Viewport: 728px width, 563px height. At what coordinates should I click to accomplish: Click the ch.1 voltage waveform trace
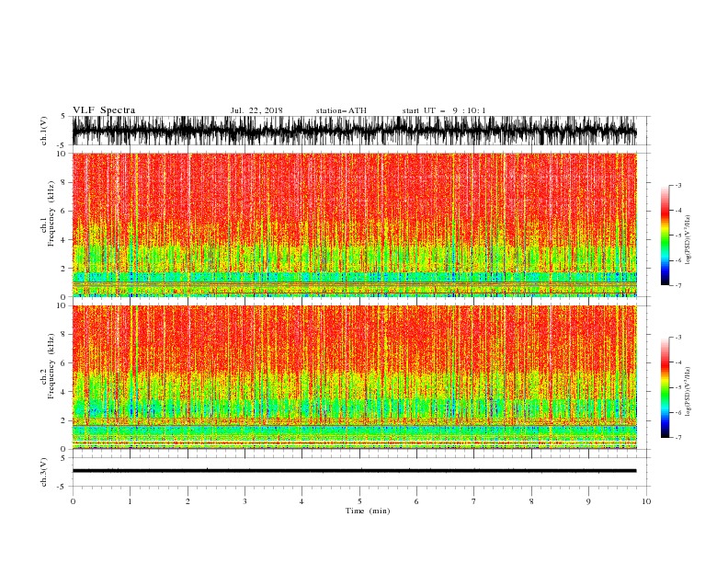[354, 131]
